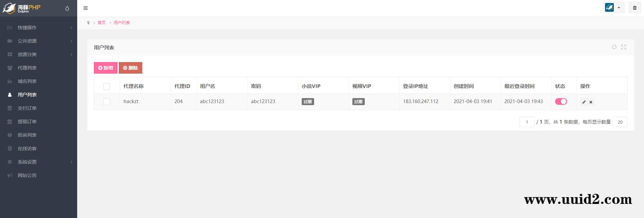Expand the 用户列表 panel to fullscreen
The height and width of the screenshot is (218, 644).
[624, 47]
